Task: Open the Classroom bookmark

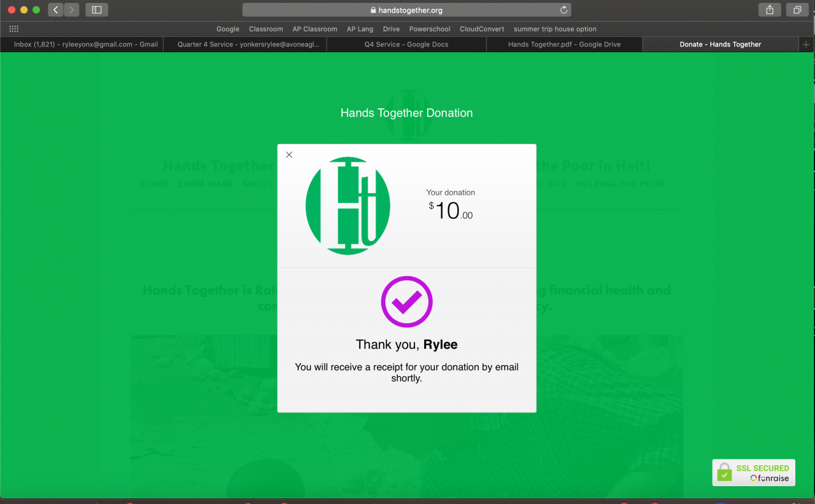Action: [x=266, y=29]
